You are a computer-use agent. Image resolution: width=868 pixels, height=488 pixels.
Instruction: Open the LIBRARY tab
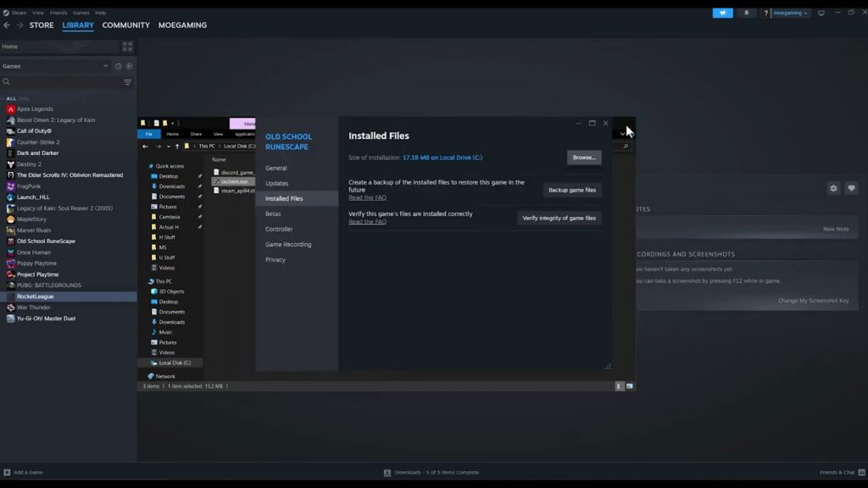pyautogui.click(x=78, y=25)
